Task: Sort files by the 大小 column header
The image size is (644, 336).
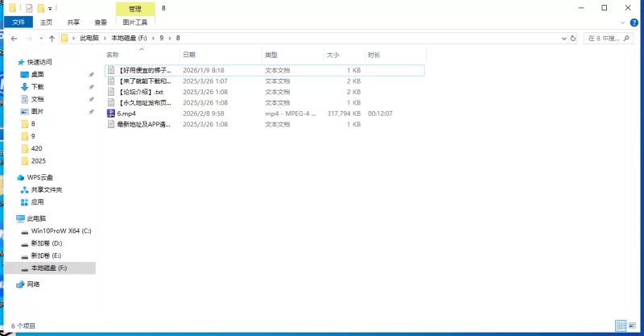Action: [x=332, y=55]
